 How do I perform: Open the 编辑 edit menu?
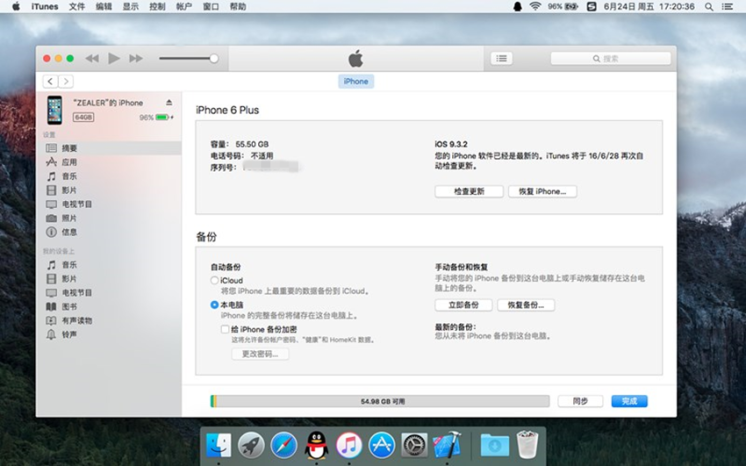(x=103, y=6)
